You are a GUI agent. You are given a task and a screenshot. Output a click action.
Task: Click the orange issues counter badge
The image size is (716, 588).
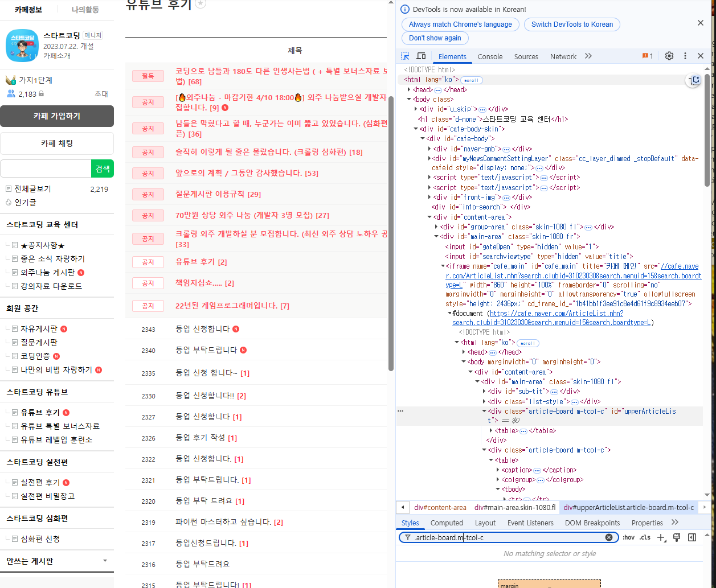[x=648, y=56]
